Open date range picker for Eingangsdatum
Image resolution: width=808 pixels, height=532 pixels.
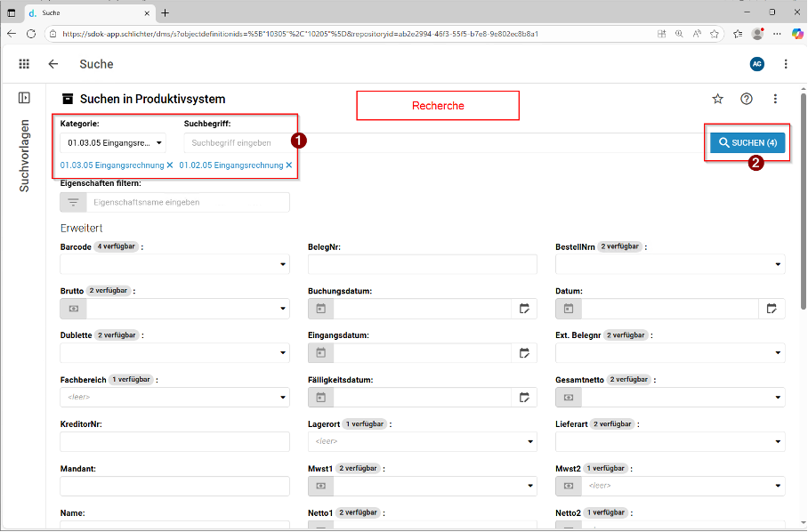(x=524, y=353)
